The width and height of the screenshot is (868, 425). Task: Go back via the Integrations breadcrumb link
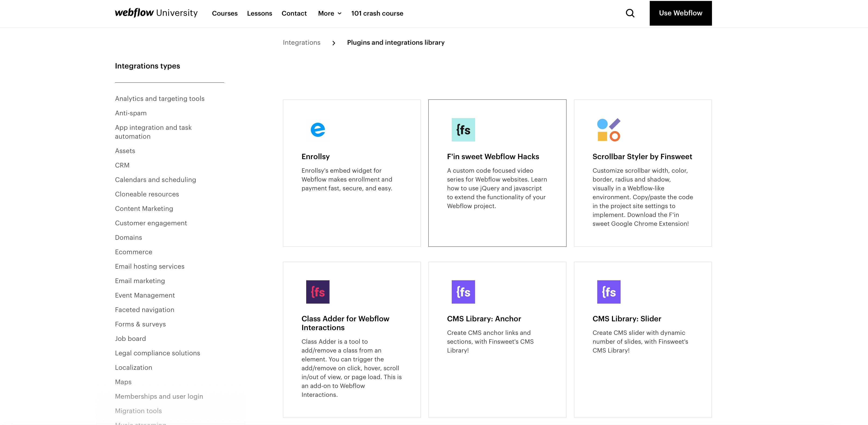(301, 42)
